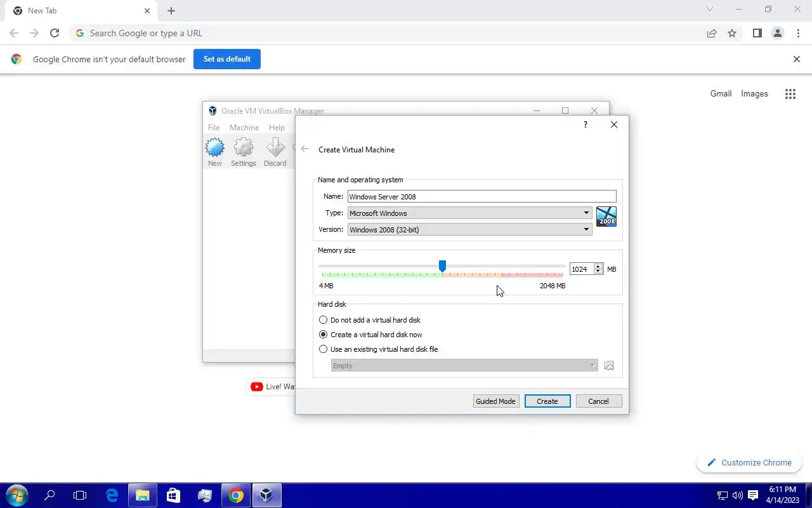Open the Help menu in VirtualBox Manager
Image resolution: width=812 pixels, height=508 pixels.
click(x=277, y=128)
